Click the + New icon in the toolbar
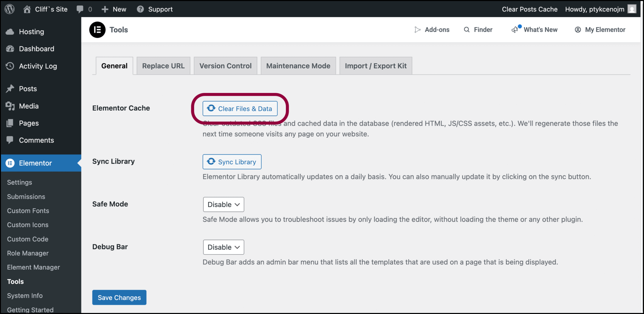 click(x=105, y=9)
